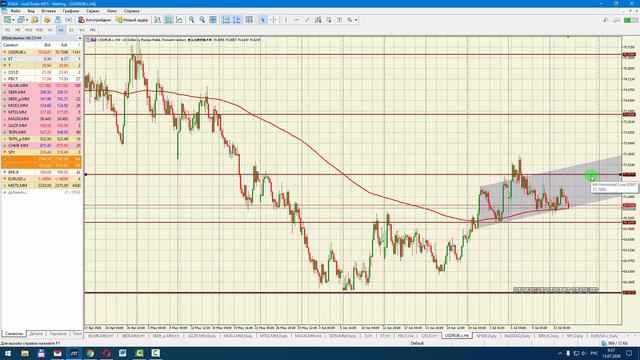The image size is (640, 360).
Task: Toggle chart shift icon
Action: [237, 20]
